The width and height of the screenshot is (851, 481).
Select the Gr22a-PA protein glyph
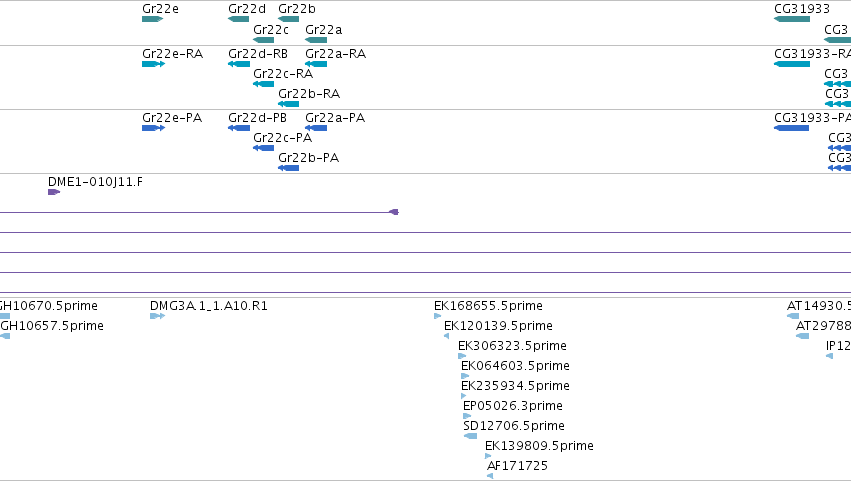click(316, 128)
